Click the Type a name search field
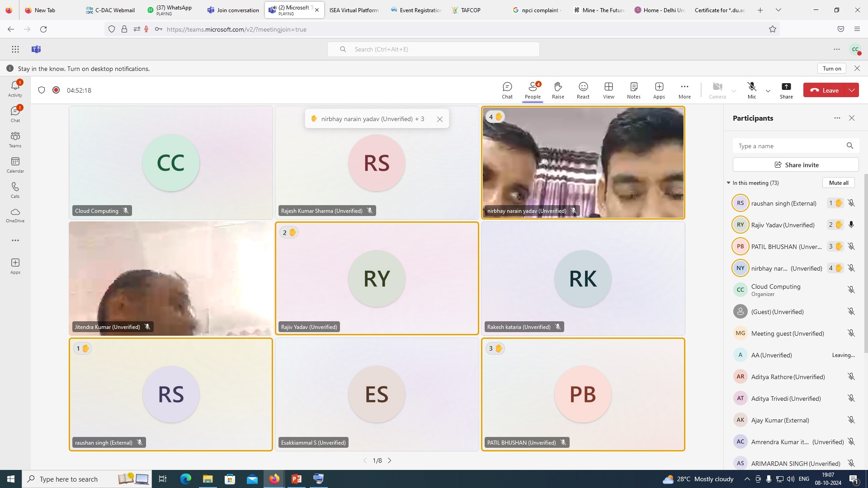 [789, 146]
